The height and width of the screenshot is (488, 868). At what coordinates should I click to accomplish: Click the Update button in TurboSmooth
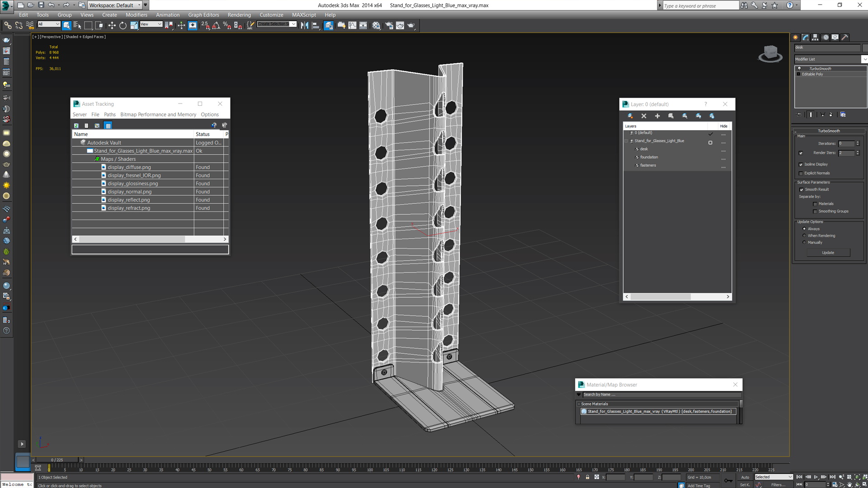828,253
